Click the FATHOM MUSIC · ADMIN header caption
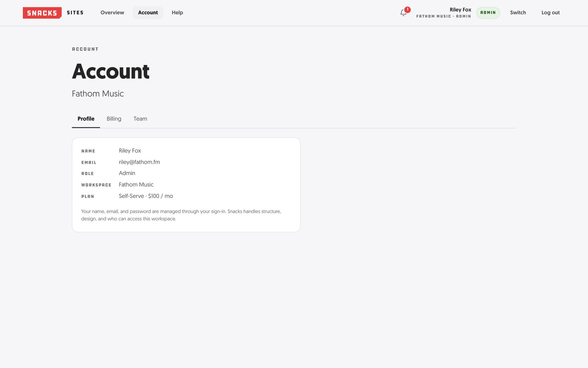Screen dimensions: 588x368 pyautogui.click(x=443, y=16)
